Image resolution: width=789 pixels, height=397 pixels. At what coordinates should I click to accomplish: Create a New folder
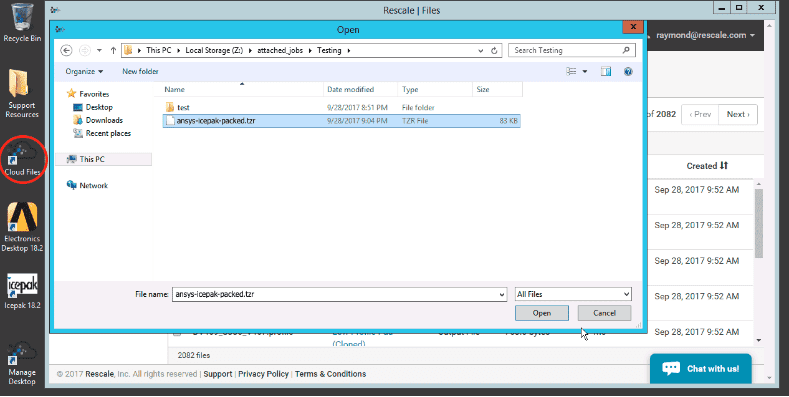tap(140, 71)
